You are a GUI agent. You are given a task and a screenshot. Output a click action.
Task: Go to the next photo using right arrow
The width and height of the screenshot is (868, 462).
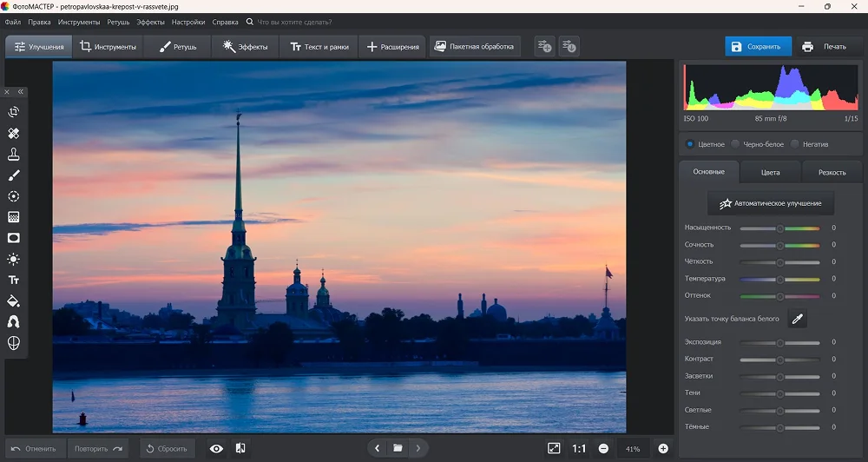(418, 448)
